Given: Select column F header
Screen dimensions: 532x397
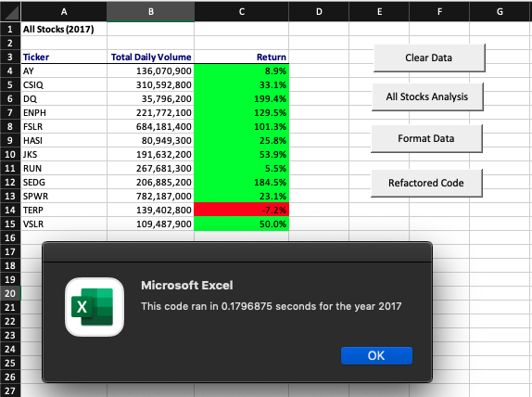Looking at the screenshot, I should [439, 11].
